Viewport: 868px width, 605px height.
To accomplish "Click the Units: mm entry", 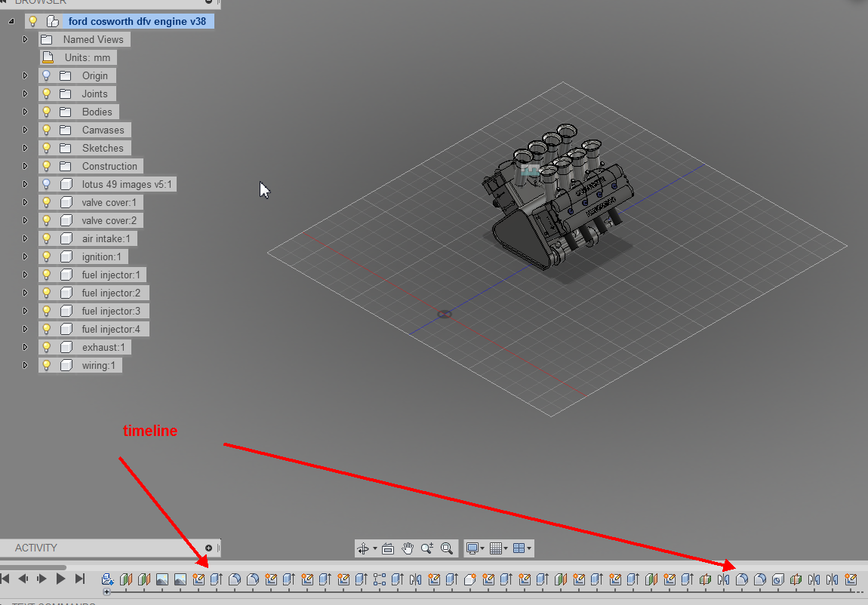I will tap(78, 57).
